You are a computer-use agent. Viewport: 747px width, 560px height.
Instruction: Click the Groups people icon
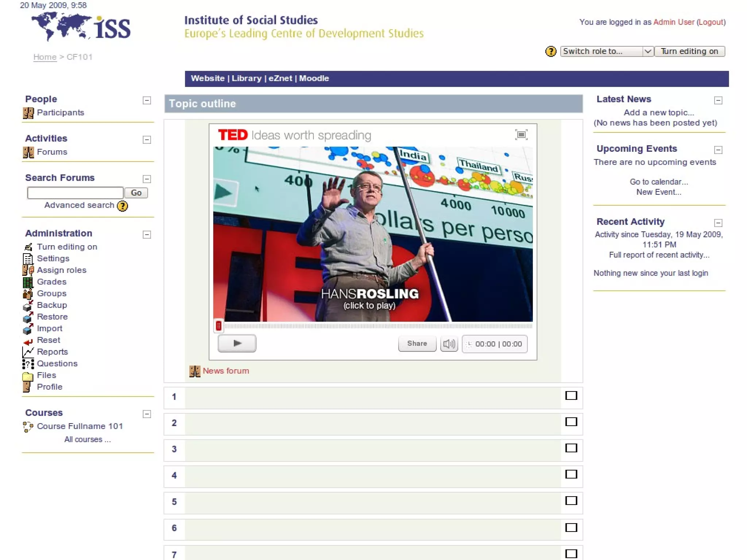(x=28, y=294)
